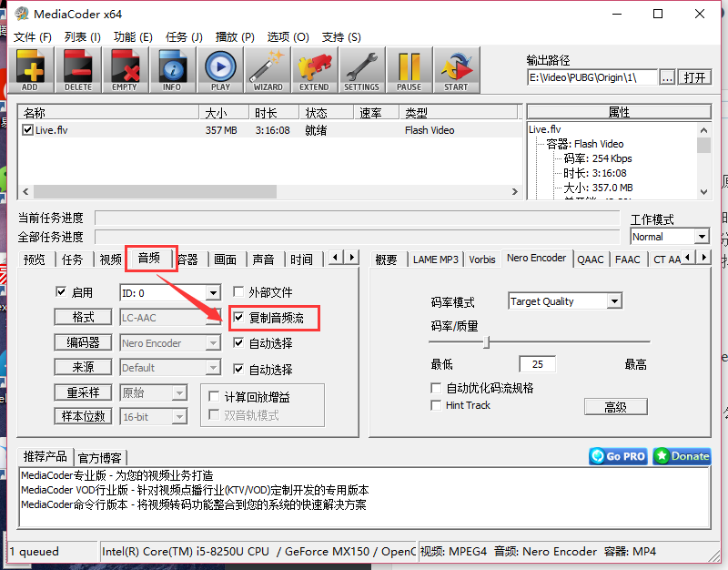The height and width of the screenshot is (570, 728).
Task: Click the 输出路径 text field
Action: pos(592,77)
